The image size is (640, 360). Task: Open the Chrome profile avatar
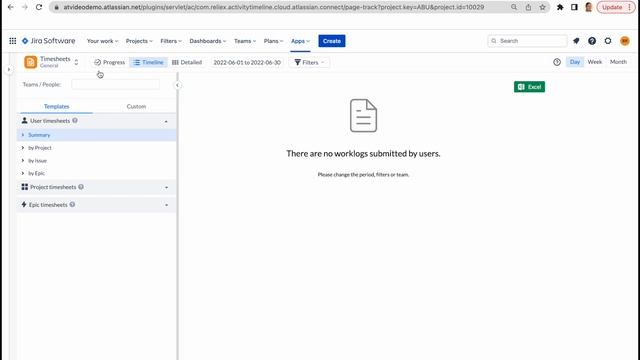pyautogui.click(x=589, y=7)
